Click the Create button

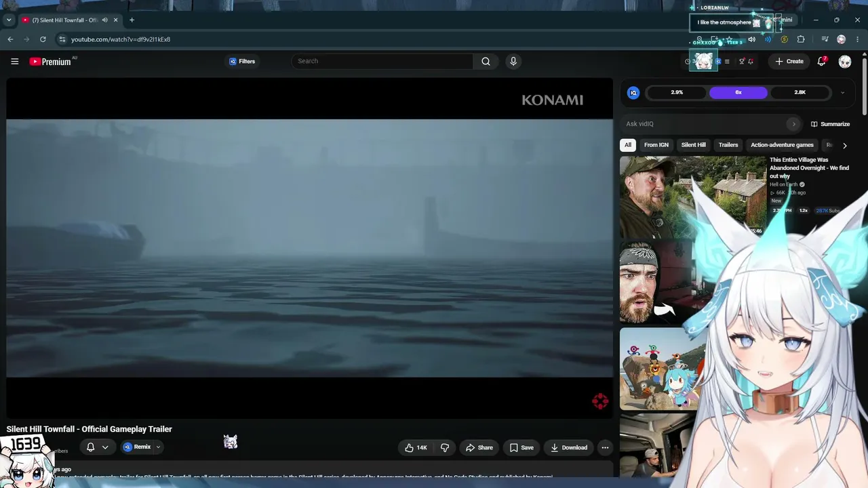click(x=789, y=62)
